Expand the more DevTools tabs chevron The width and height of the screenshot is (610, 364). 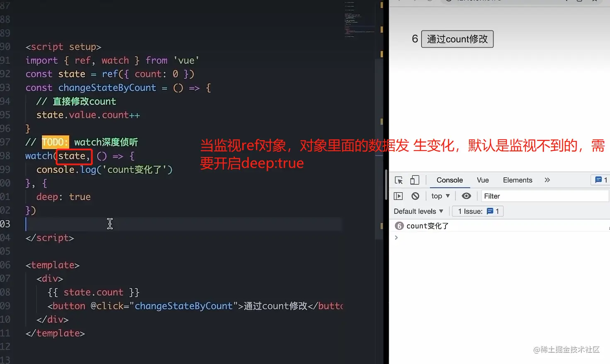point(547,180)
